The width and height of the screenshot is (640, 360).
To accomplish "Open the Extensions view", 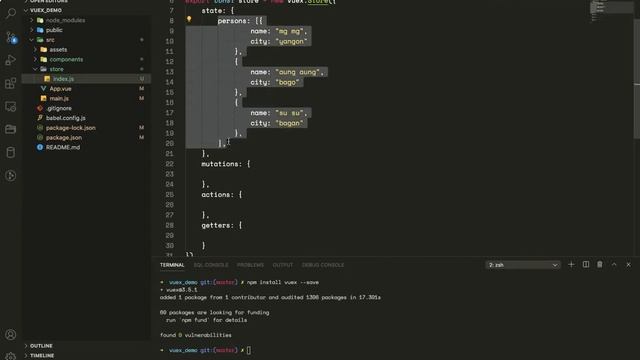I will pos(11,83).
